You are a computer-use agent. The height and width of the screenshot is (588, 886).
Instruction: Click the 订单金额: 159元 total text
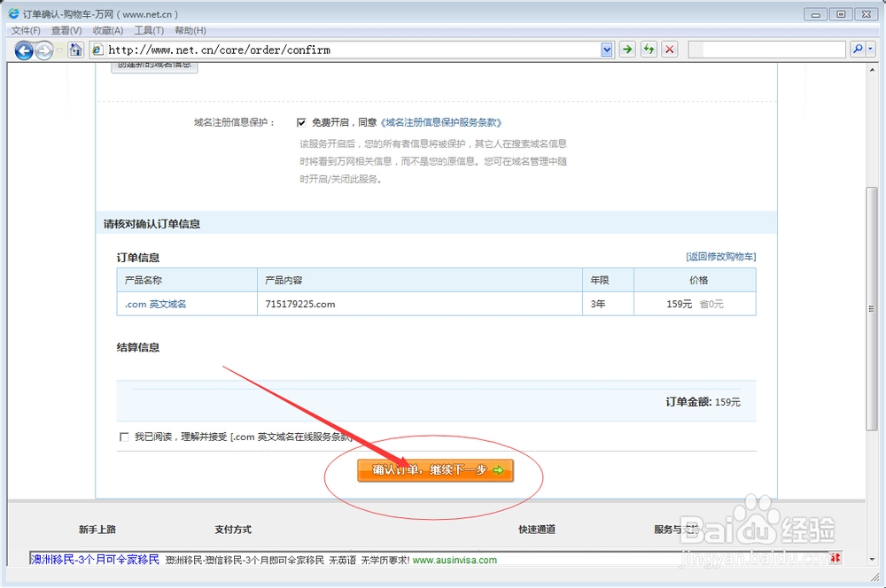pyautogui.click(x=703, y=402)
